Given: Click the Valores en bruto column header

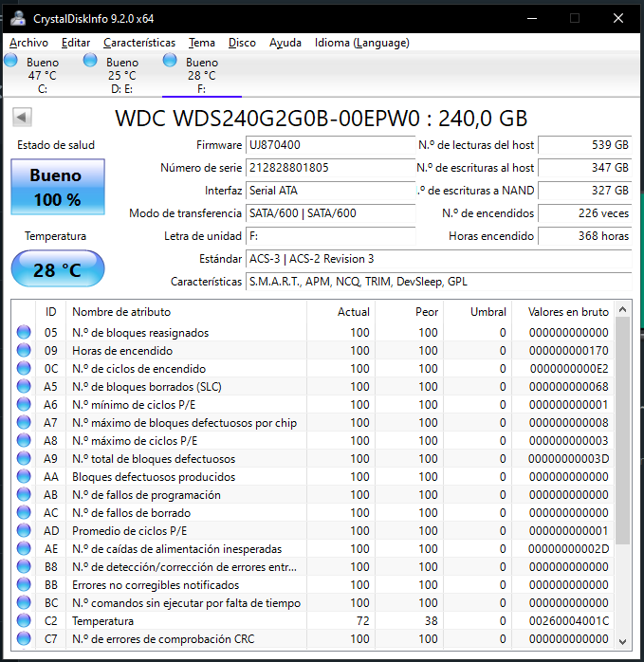Looking at the screenshot, I should [562, 312].
